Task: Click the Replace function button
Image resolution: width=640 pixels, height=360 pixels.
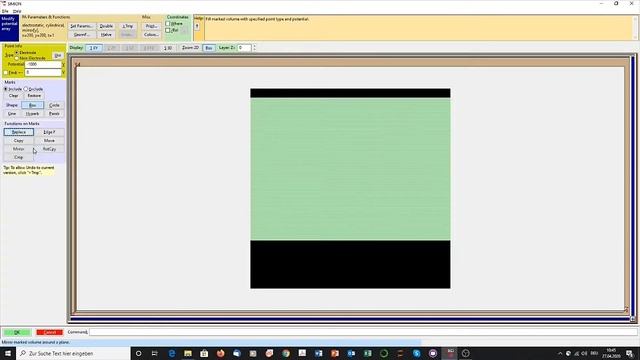Action: [19, 132]
